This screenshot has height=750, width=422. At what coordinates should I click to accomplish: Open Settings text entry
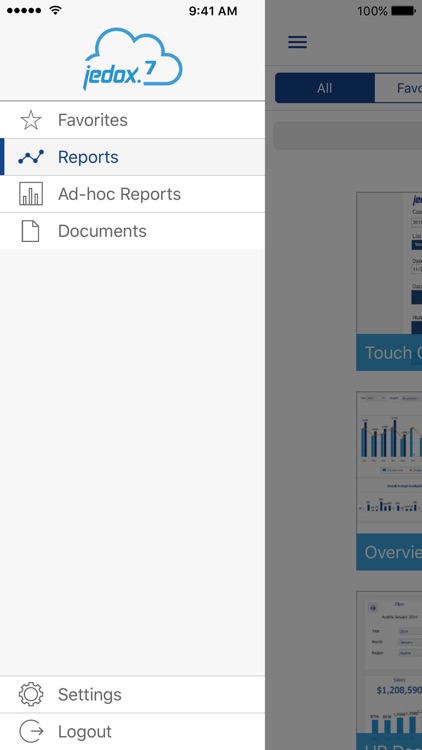pyautogui.click(x=89, y=695)
